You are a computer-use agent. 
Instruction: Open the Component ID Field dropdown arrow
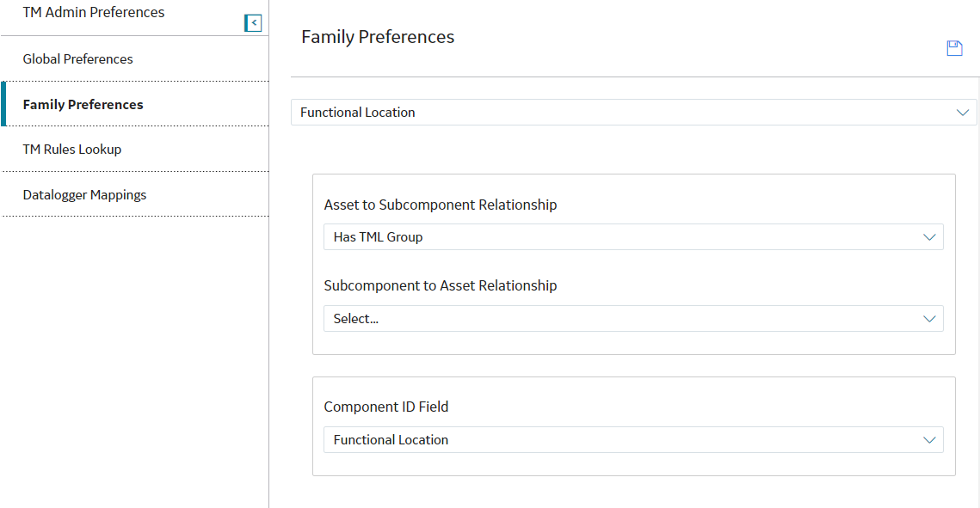tap(929, 440)
